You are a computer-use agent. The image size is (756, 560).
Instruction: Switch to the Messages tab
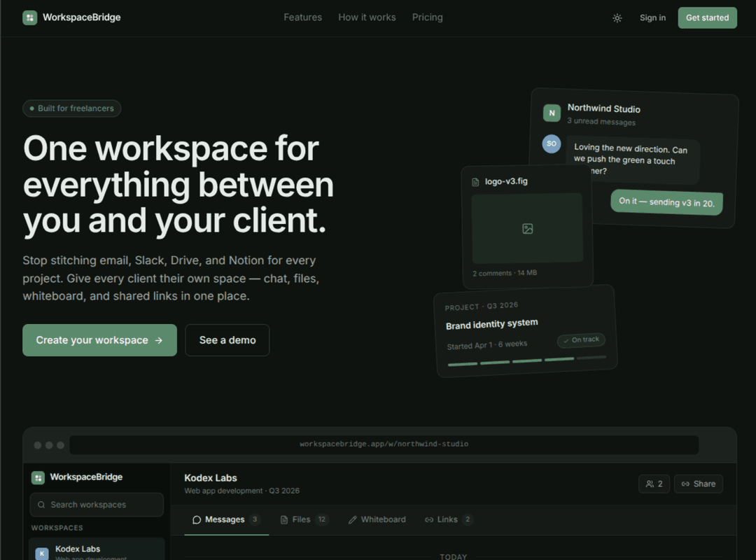226,519
